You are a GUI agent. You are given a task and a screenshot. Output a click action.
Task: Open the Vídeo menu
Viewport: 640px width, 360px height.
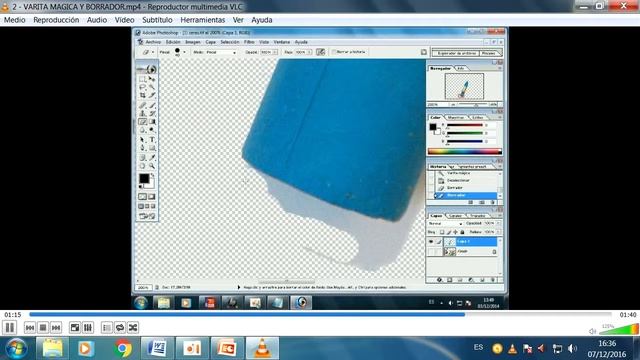pyautogui.click(x=124, y=20)
